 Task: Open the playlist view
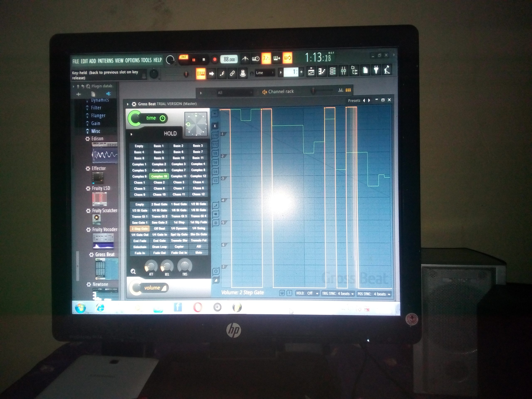coord(311,71)
